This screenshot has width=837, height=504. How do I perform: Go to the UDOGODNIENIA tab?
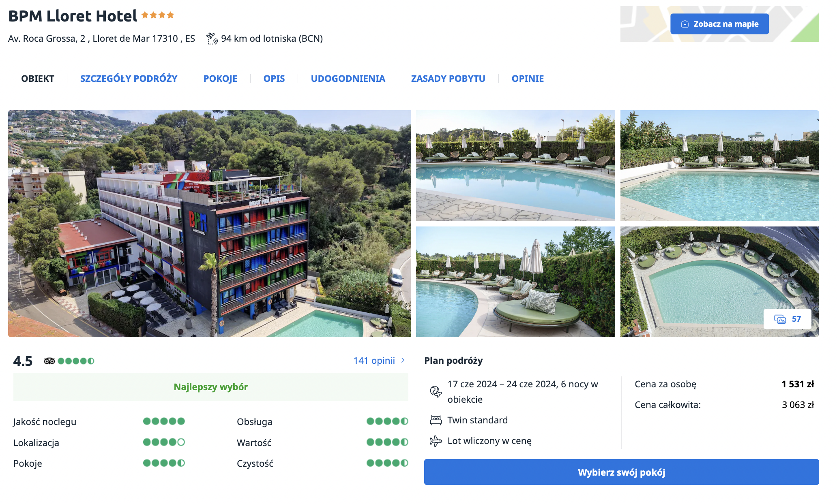[348, 79]
